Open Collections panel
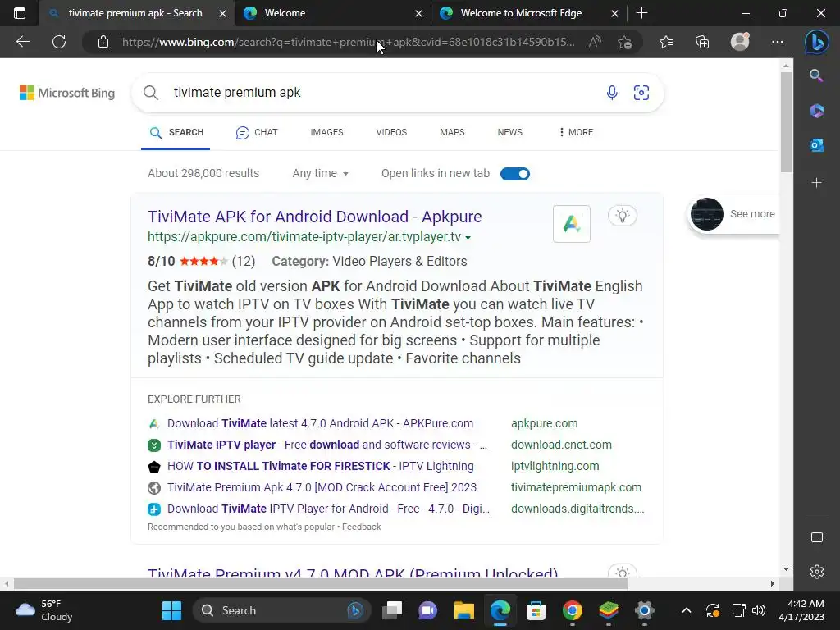Viewport: 840px width, 630px height. point(702,42)
